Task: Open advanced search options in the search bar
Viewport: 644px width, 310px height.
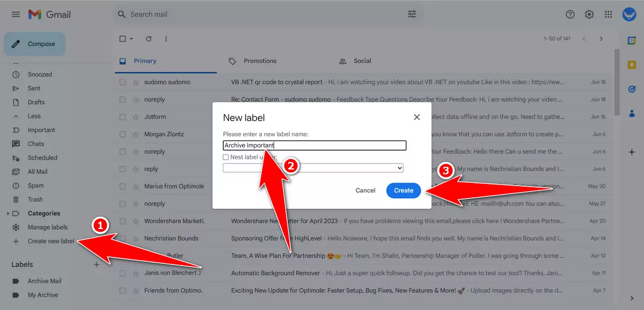Action: [412, 14]
